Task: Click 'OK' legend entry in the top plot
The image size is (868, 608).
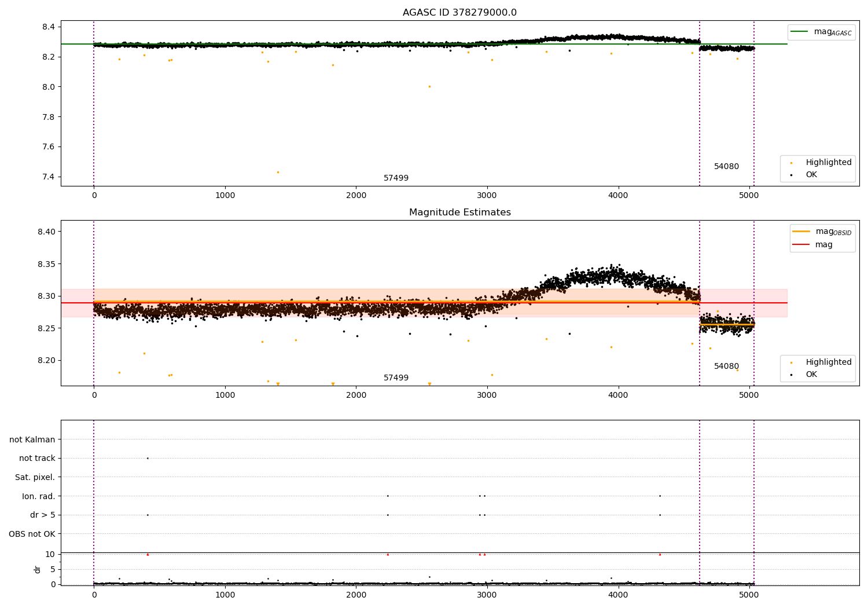Action: (x=804, y=175)
